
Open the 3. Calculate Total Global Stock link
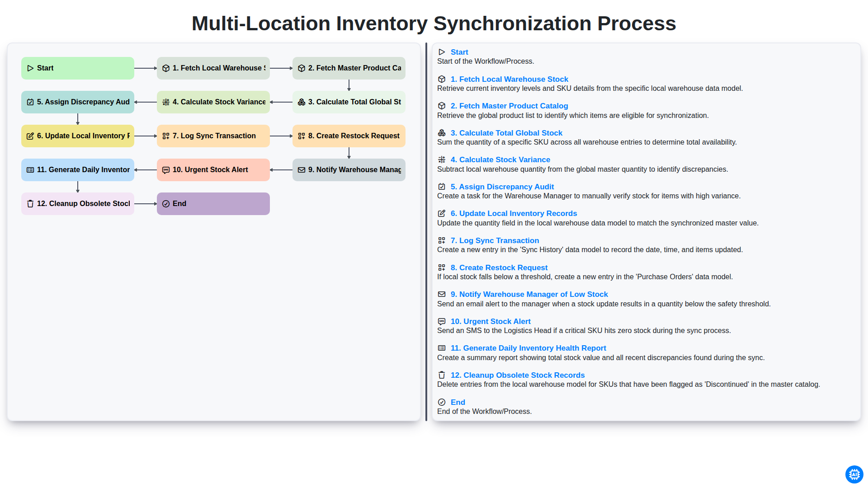506,133
